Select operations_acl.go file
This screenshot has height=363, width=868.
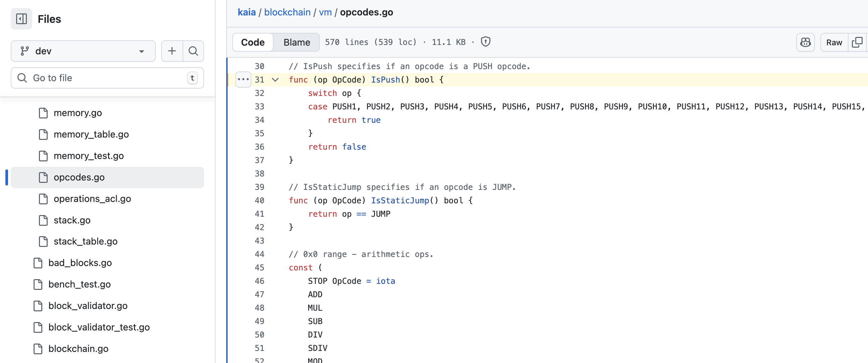click(x=92, y=199)
